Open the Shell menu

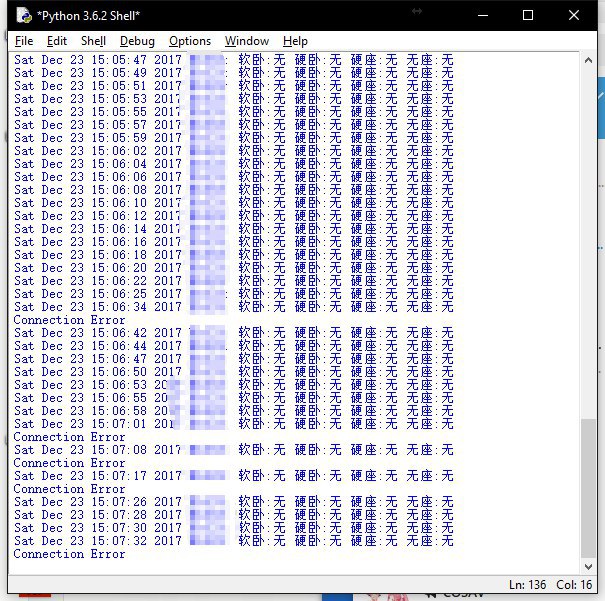click(93, 41)
